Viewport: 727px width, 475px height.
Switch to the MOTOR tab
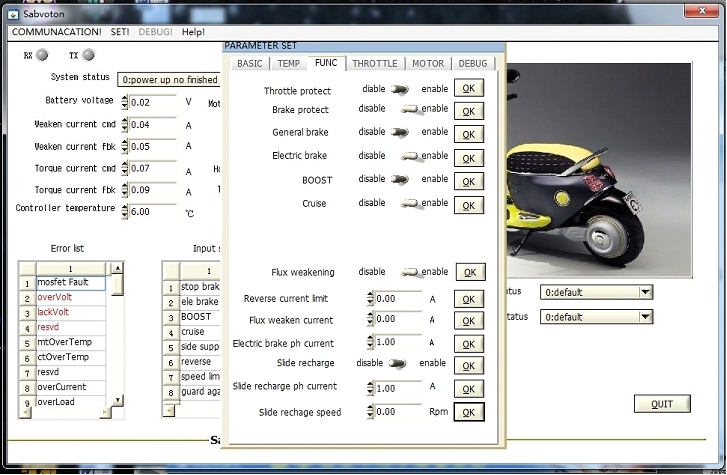[x=428, y=63]
